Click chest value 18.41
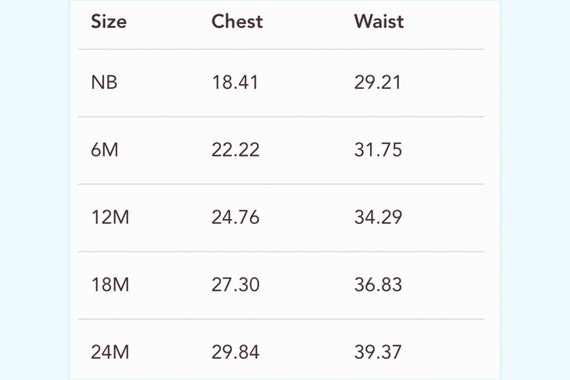This screenshot has width=570, height=380. click(235, 83)
